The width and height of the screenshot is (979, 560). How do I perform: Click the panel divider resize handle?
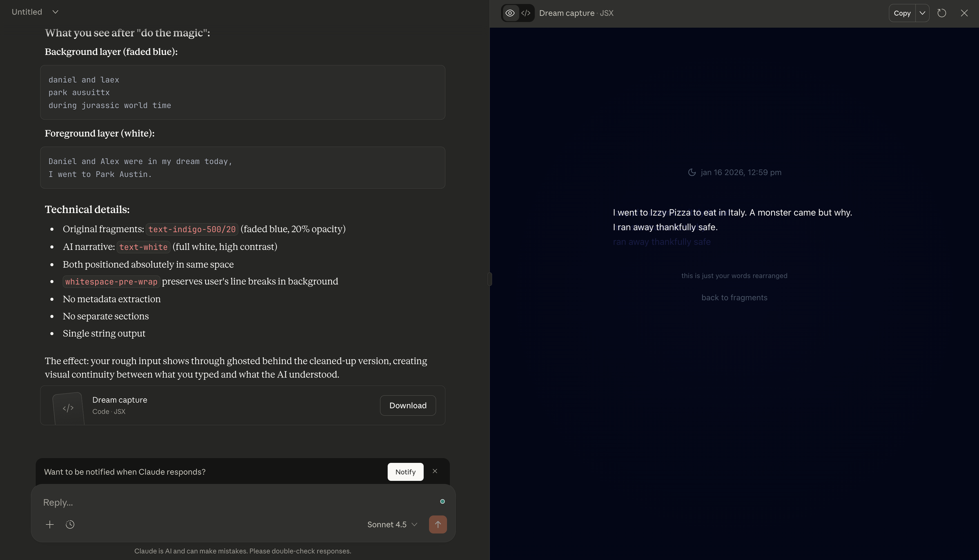(x=489, y=279)
